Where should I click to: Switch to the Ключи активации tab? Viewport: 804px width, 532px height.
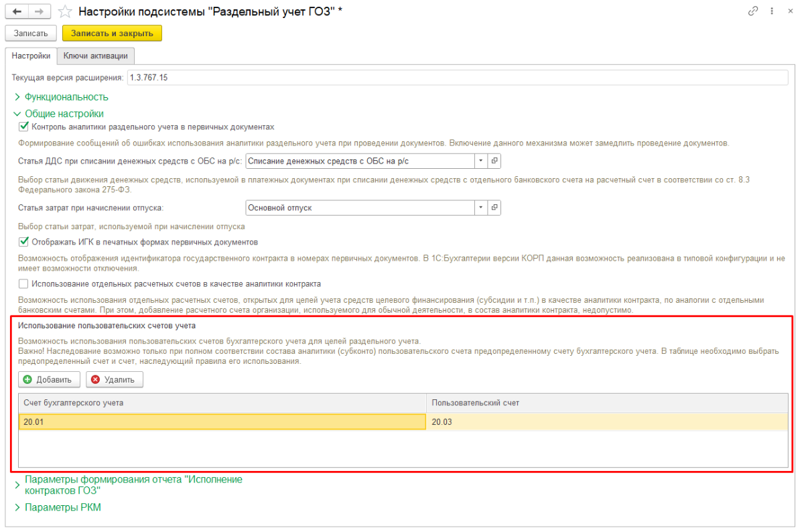(95, 56)
